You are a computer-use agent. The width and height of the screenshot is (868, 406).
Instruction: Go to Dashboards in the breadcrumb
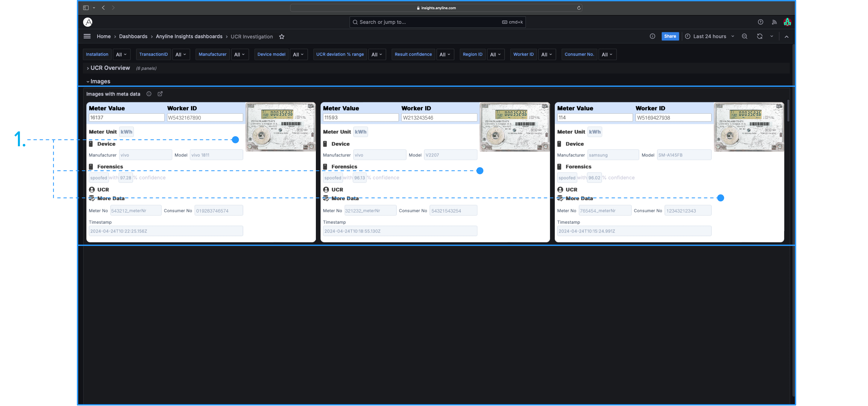(133, 36)
